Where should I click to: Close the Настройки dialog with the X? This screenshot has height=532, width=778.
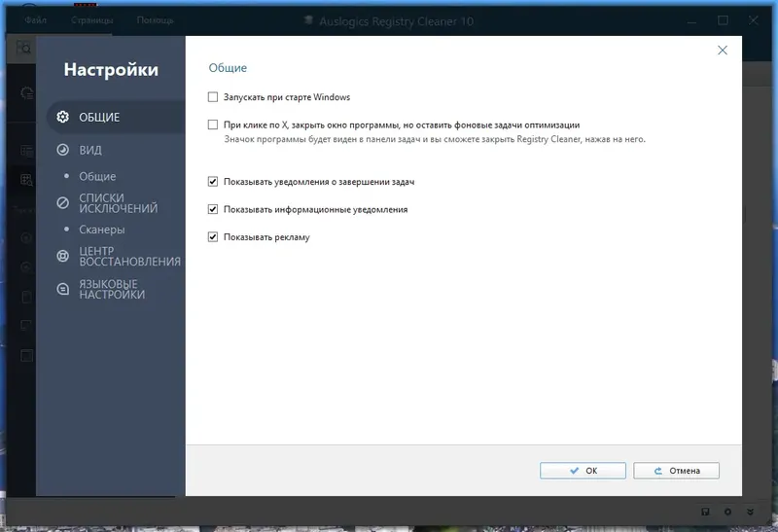[723, 51]
